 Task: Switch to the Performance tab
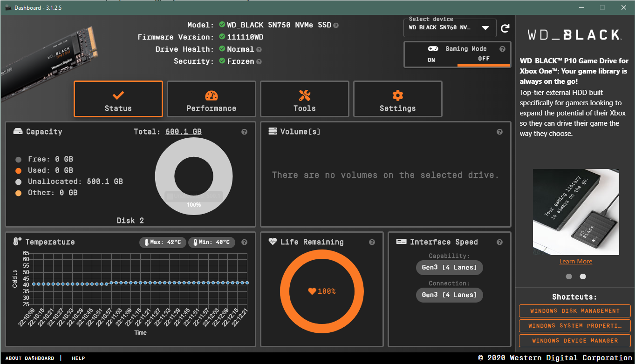[212, 99]
